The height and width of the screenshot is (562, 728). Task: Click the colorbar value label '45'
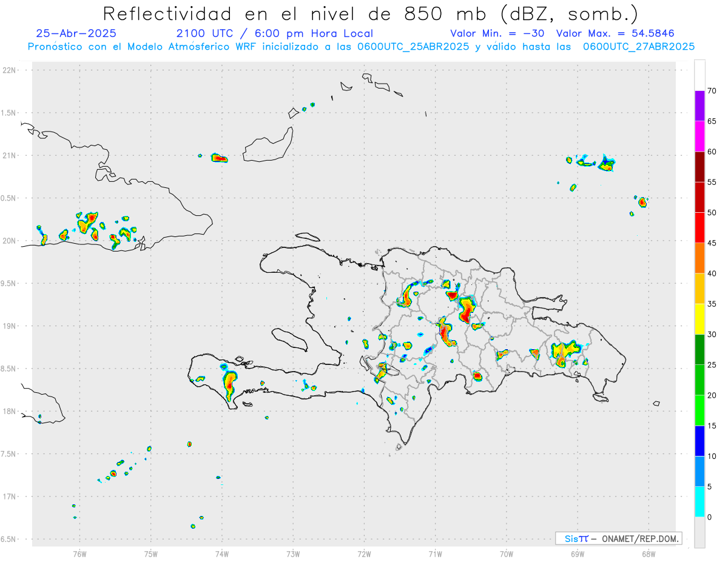pyautogui.click(x=712, y=243)
